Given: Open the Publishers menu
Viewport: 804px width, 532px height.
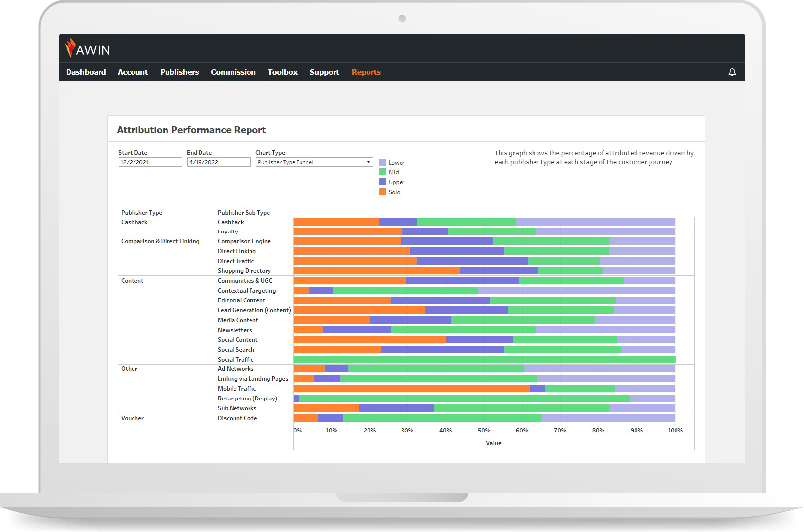Looking at the screenshot, I should (x=179, y=72).
